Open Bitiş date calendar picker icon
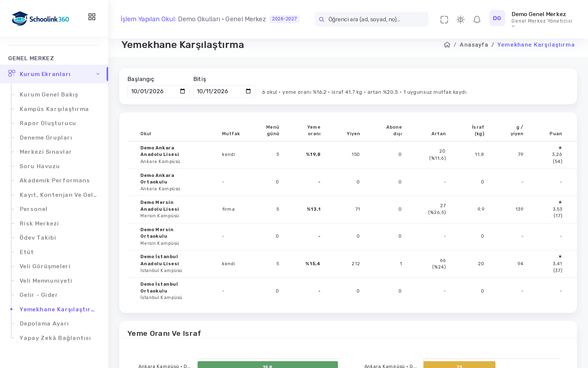 pos(248,91)
